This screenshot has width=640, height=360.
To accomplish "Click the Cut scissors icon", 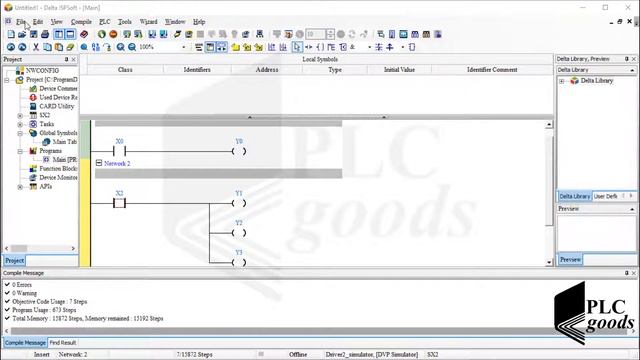I will coord(36,47).
